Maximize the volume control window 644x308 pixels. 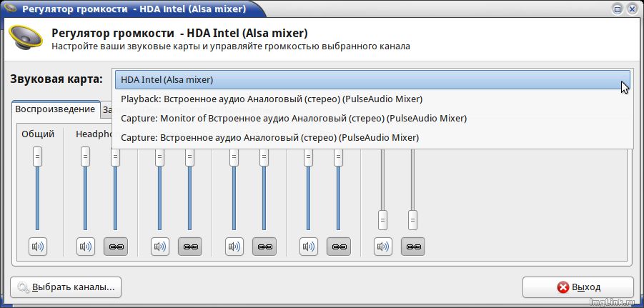point(617,8)
